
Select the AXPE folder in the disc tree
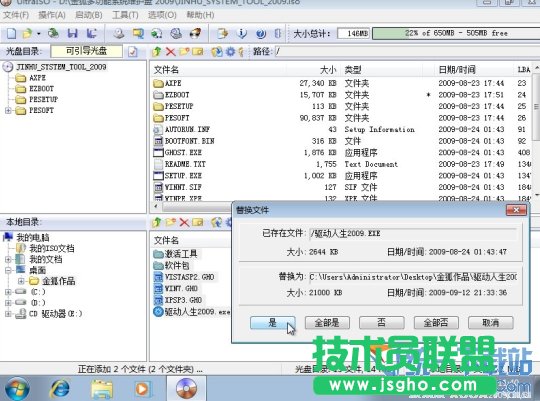(x=37, y=78)
